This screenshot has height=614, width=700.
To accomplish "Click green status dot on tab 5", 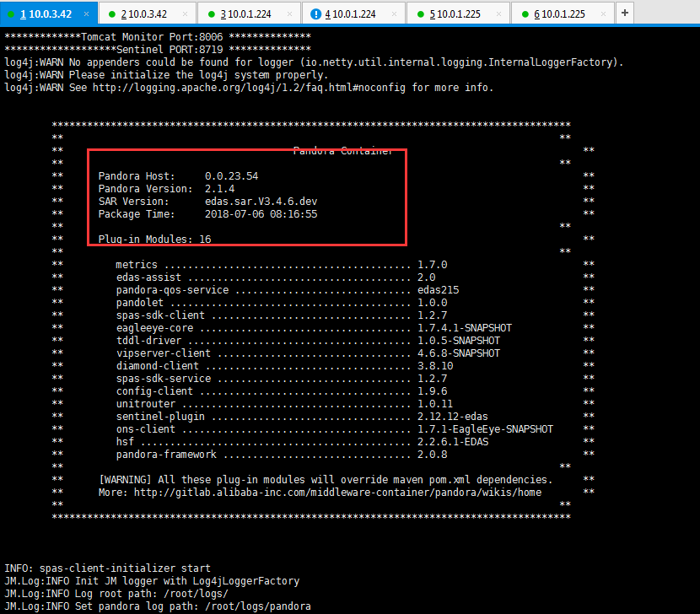I will tap(421, 14).
